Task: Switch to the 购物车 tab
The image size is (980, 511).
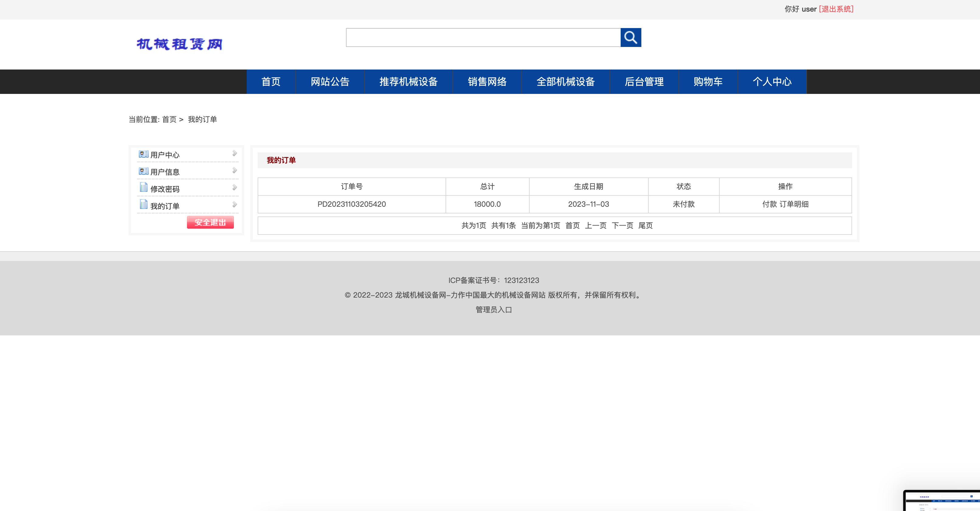Action: point(708,81)
